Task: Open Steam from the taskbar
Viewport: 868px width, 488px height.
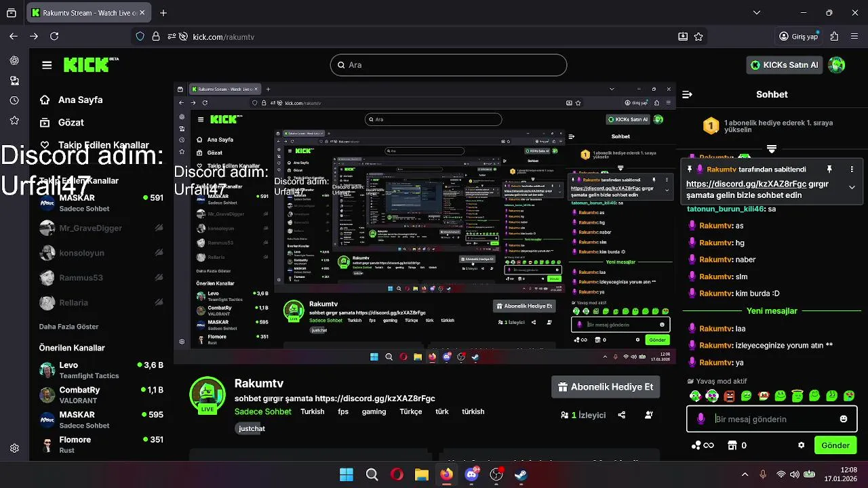Action: [x=520, y=474]
